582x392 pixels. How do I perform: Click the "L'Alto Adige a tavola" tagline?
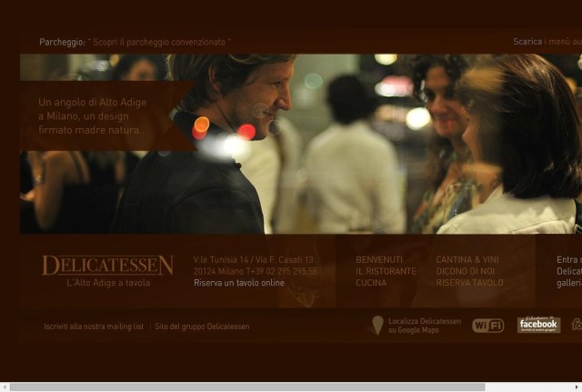coord(108,283)
